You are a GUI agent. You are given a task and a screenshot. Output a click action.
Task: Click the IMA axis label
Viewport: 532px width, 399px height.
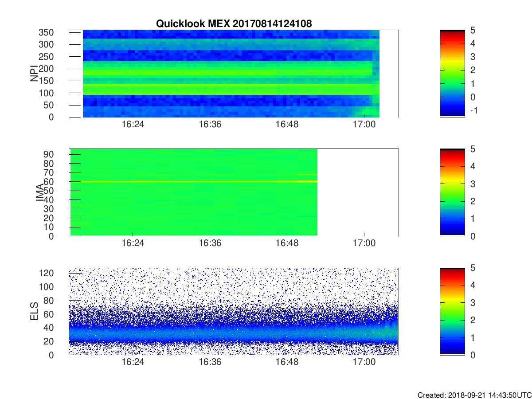[x=39, y=192]
